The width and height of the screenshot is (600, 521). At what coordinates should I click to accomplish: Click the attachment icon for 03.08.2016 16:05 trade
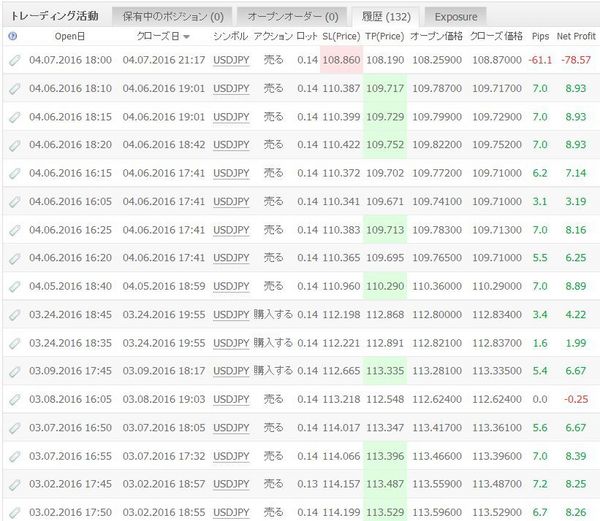pyautogui.click(x=15, y=400)
